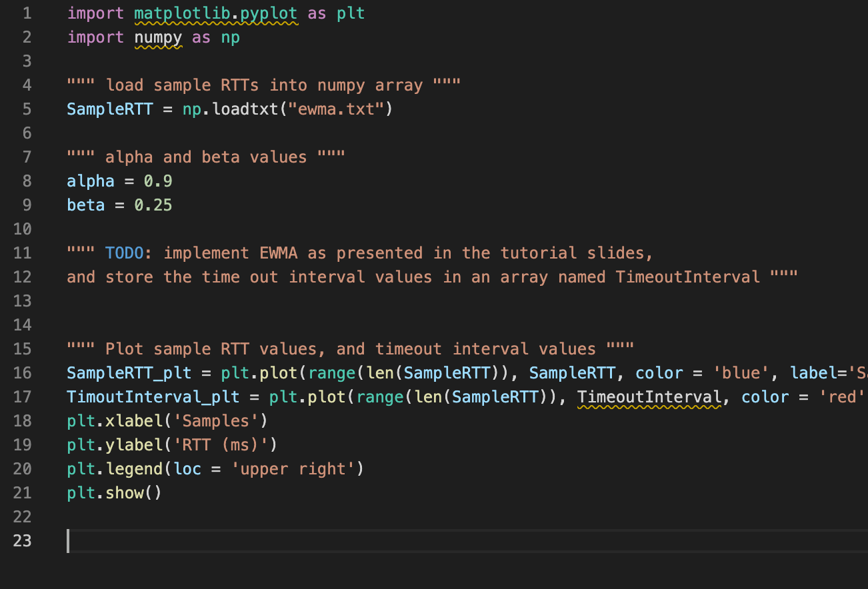Click the 'alpha and beta values' docstring
Viewport: 868px width, 589px height.
coord(206,157)
